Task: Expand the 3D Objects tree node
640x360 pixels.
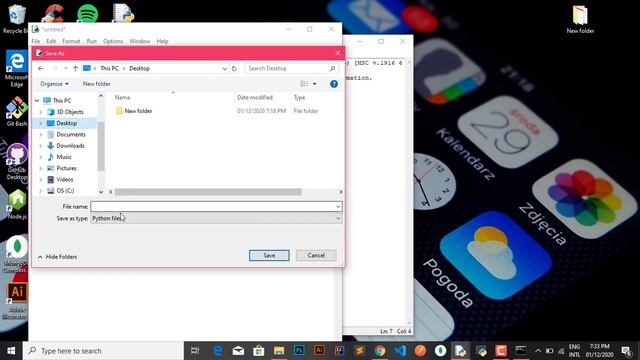Action: 40,112
